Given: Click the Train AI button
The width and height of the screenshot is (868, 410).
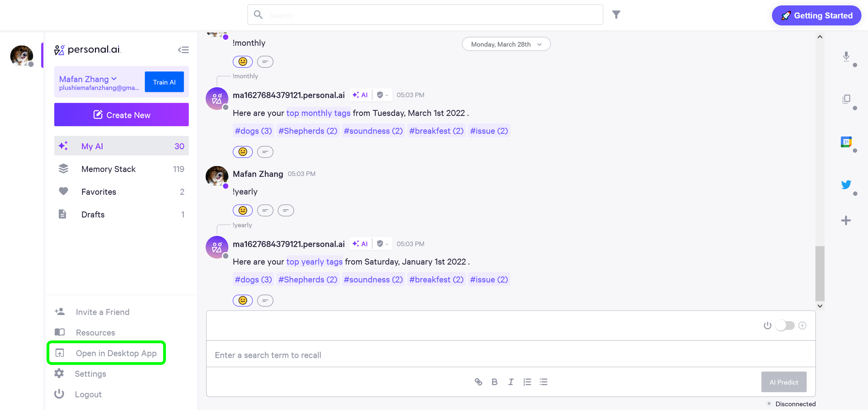Looking at the screenshot, I should click(164, 82).
